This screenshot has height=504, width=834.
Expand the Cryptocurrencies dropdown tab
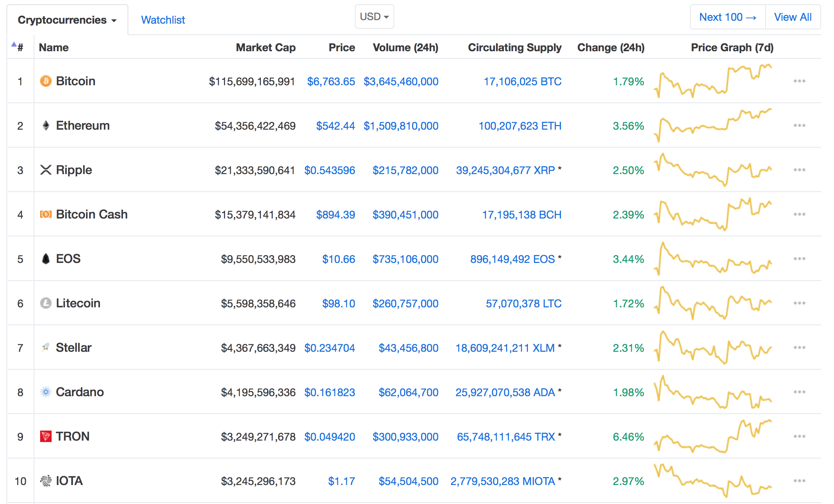(x=67, y=20)
